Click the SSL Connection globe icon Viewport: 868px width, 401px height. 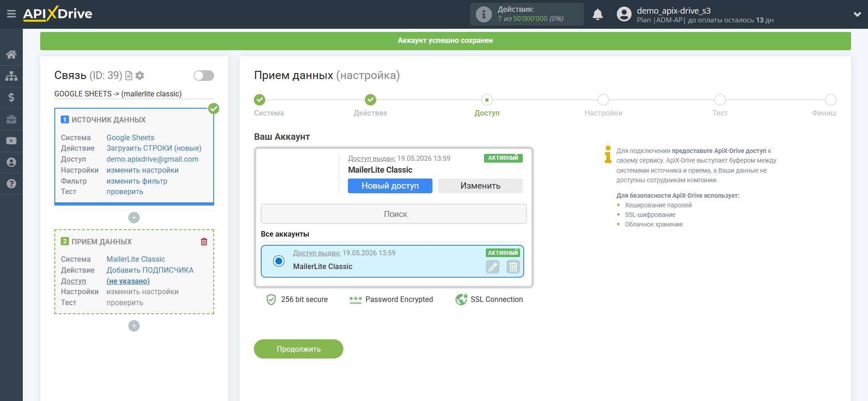[x=461, y=300]
